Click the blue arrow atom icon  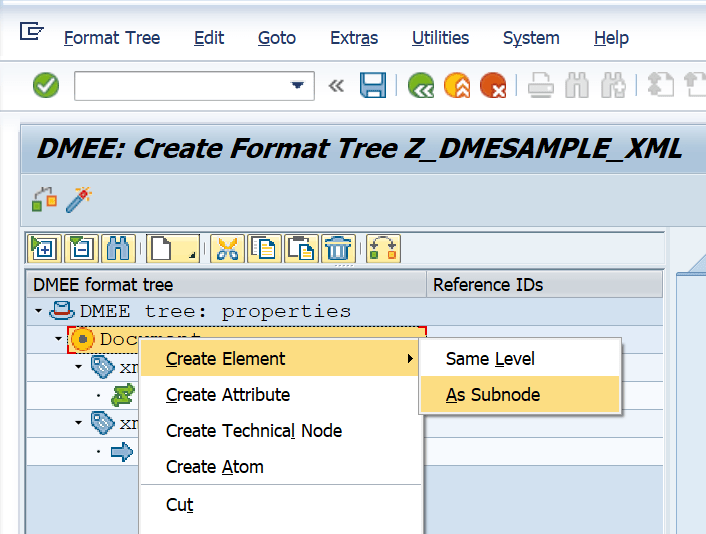(122, 452)
